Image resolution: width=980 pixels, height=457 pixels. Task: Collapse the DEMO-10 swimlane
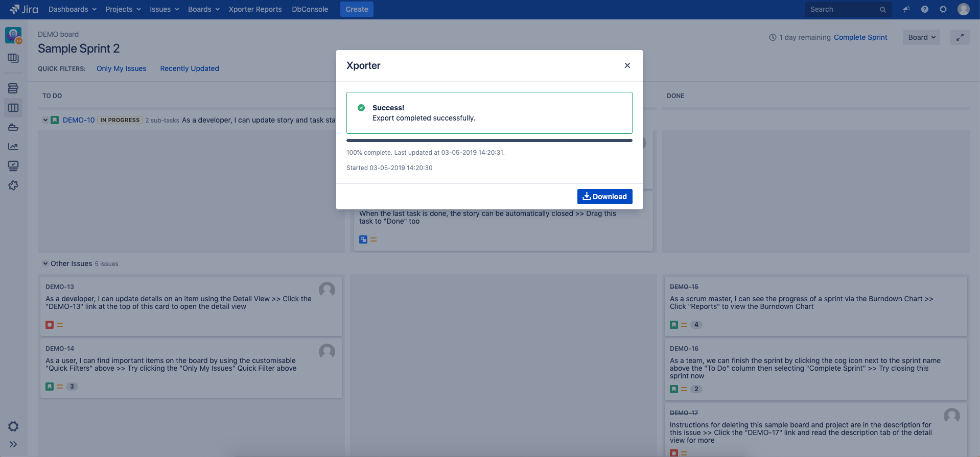(45, 120)
